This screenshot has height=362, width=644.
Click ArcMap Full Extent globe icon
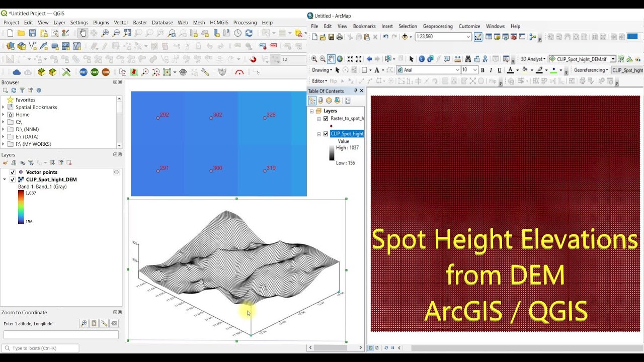tap(340, 59)
